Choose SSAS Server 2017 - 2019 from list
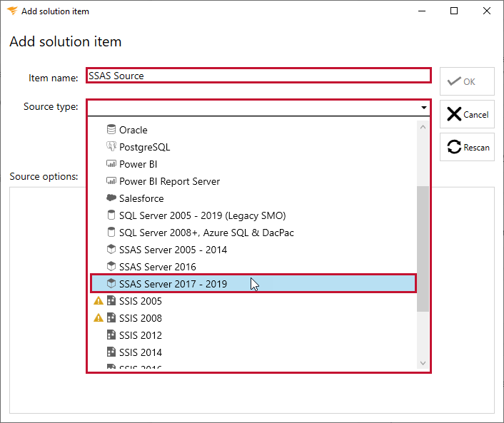 tap(173, 284)
